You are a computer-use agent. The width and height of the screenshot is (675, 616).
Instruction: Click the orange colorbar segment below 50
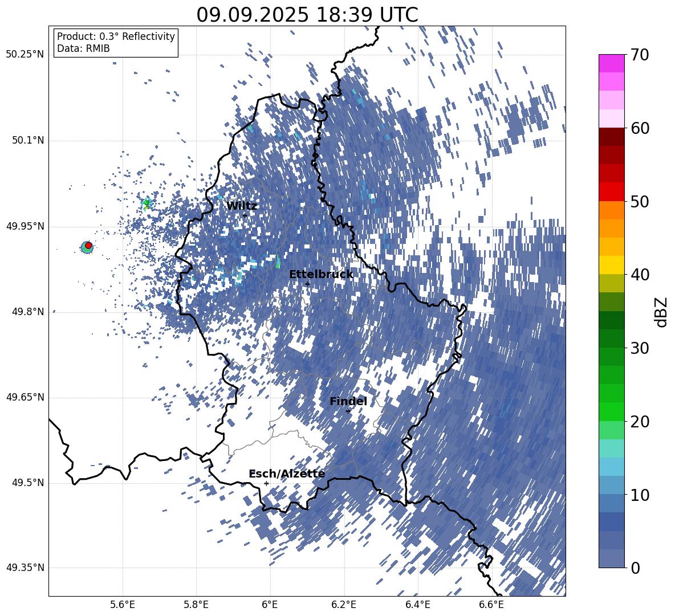[612, 210]
